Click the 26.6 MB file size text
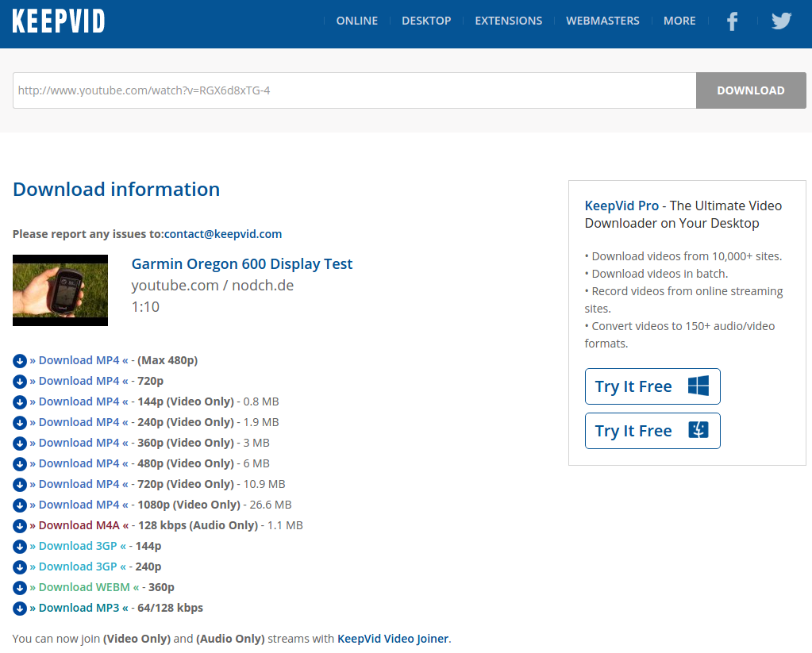Screen dimensions: 812x653 tap(271, 505)
